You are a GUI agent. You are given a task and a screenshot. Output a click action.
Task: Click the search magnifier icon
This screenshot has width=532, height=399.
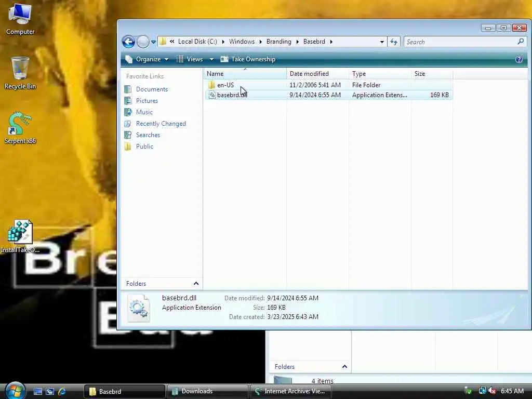(x=521, y=42)
